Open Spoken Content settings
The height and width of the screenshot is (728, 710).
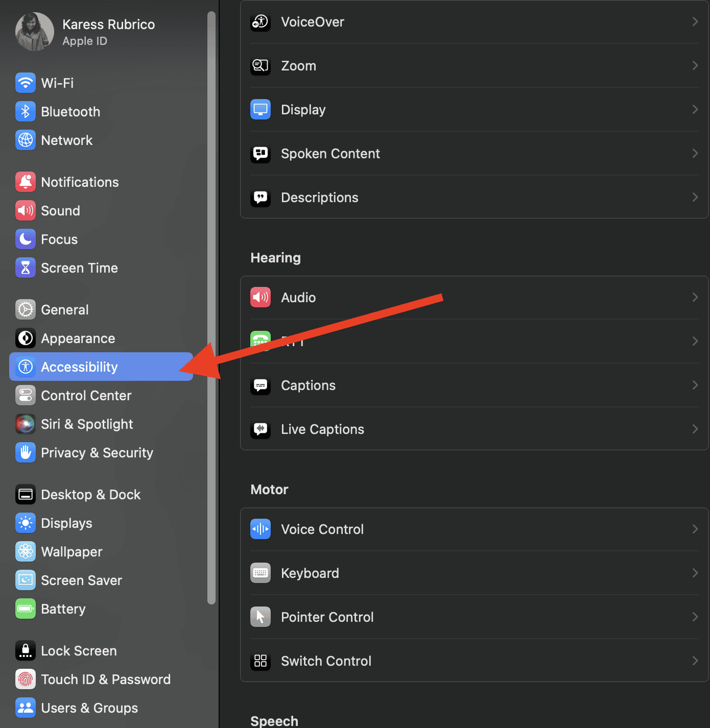coord(330,154)
